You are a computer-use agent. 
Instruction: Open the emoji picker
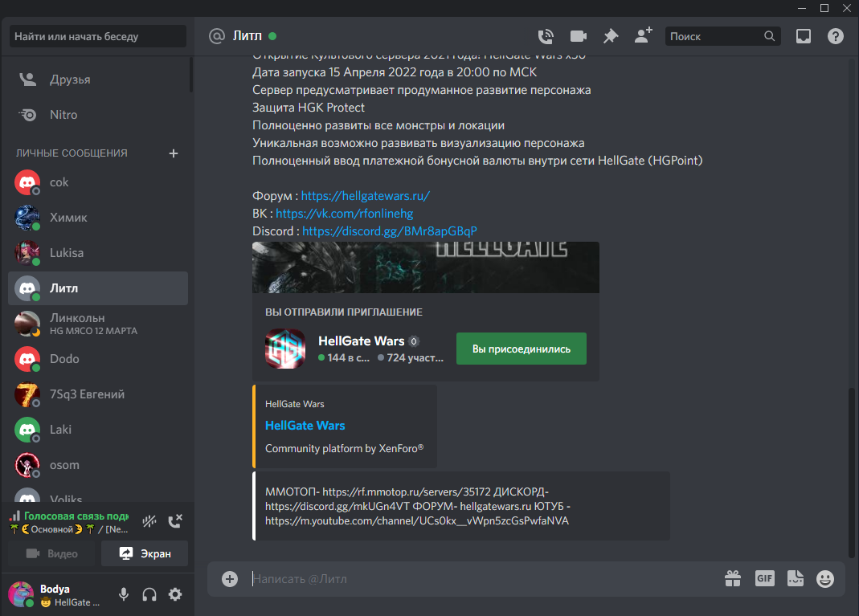tap(825, 579)
